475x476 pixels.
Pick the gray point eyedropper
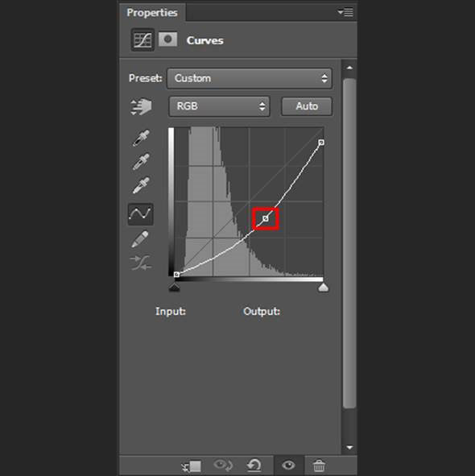tap(141, 162)
